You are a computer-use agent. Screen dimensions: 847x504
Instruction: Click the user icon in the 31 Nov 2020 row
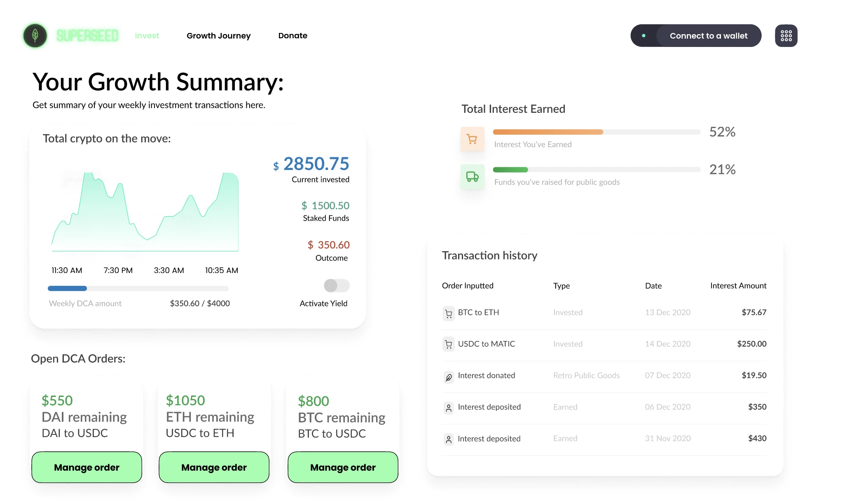click(449, 439)
